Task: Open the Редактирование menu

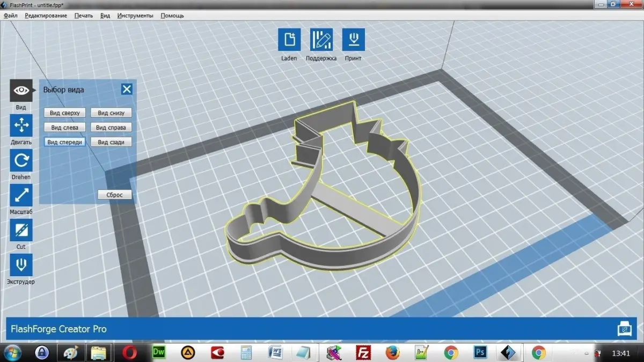Action: 46,16
